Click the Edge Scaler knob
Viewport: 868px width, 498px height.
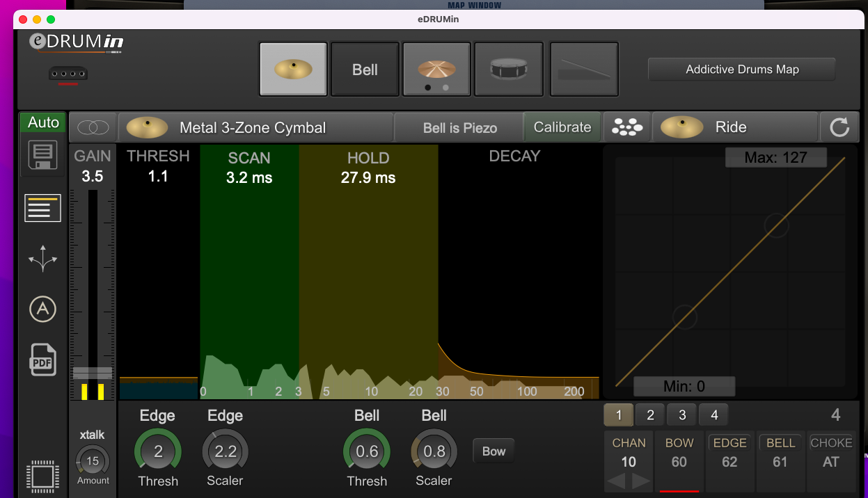coord(226,451)
